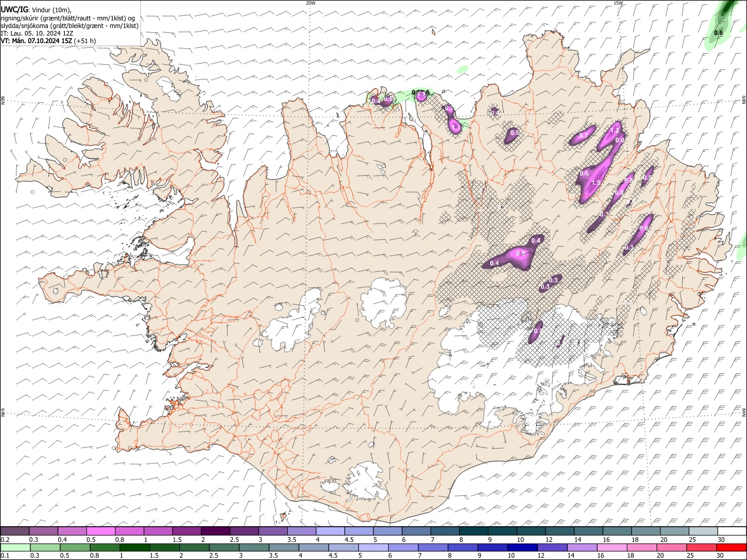Click the valid time text VT: Mán. 07.10.2024 15Z

pos(36,41)
